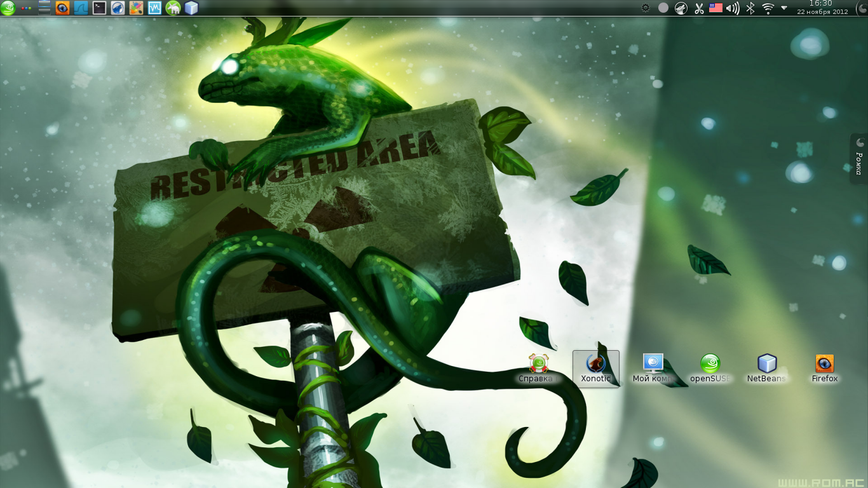Click the gray circle tray icon
This screenshot has width=868, height=488.
663,8
